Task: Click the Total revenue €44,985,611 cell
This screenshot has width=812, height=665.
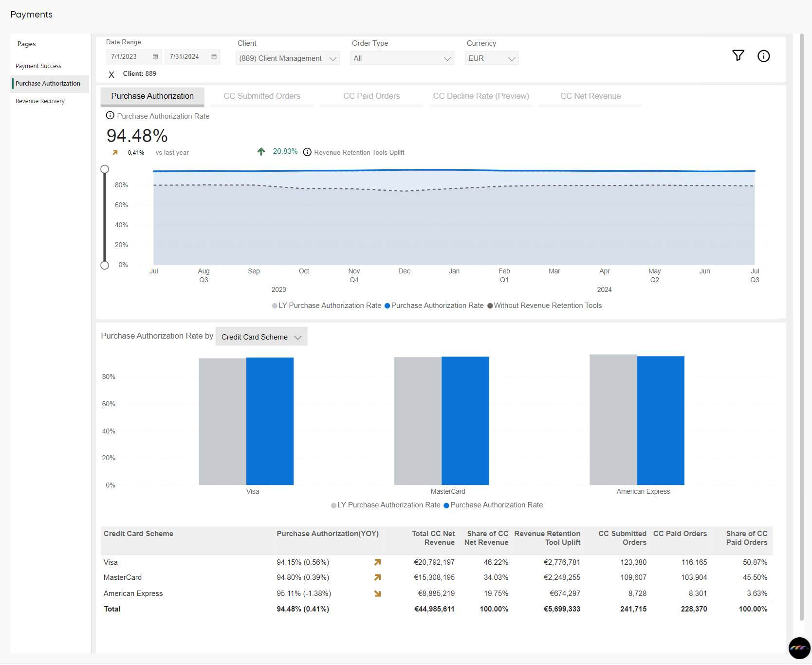Action: pos(434,609)
